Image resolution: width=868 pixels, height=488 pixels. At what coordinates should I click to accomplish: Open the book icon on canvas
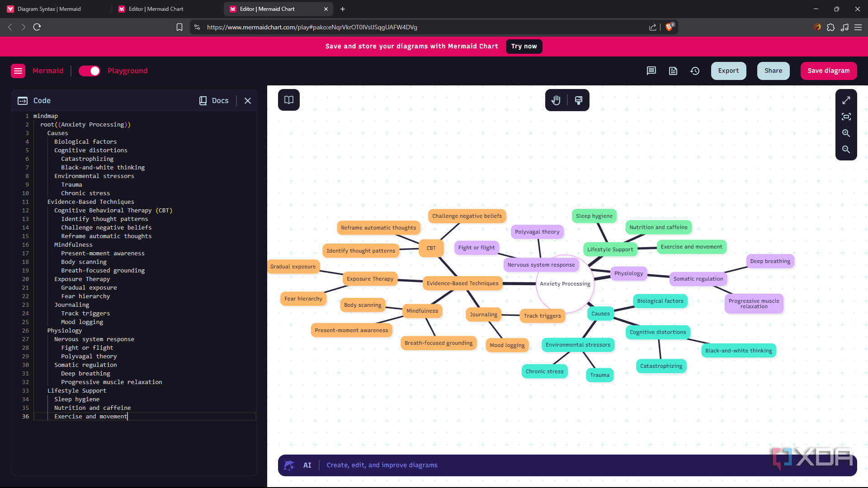(289, 100)
